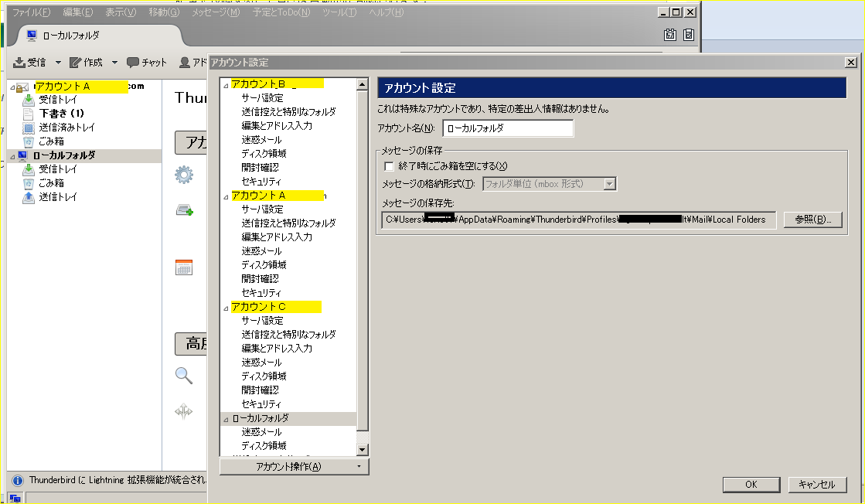Viewport: 865px width, 504px height.
Task: Collapse アカウントC in the settings tree
Action: 226,308
